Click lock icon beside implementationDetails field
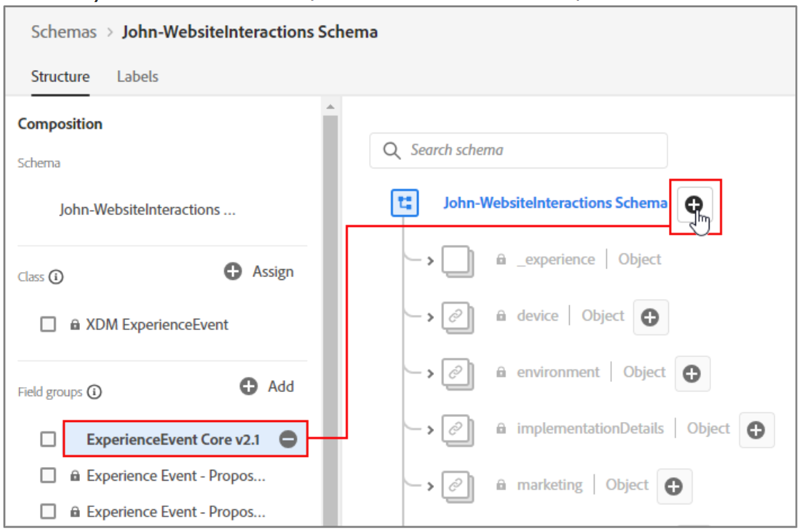Image resolution: width=801 pixels, height=532 pixels. [501, 428]
